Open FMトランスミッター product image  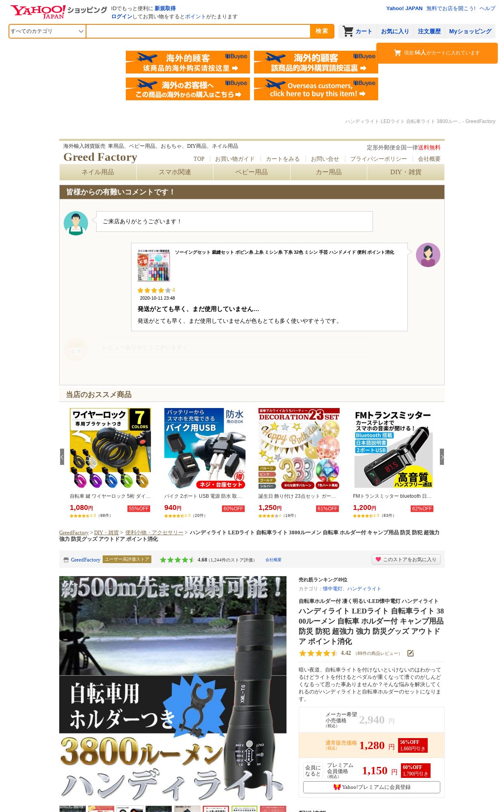coord(394,449)
